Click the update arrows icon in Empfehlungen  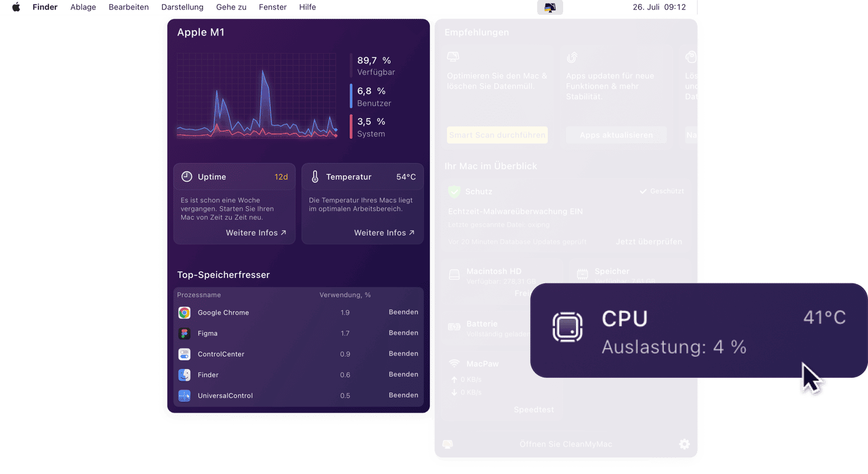tap(572, 57)
